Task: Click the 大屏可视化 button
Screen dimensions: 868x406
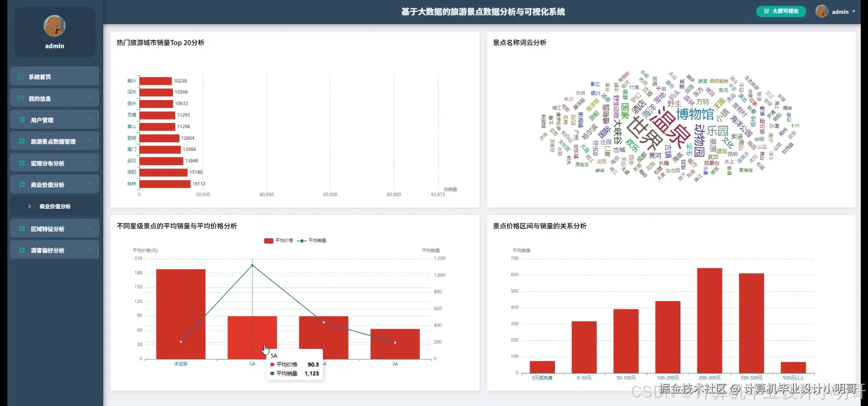Action: [781, 11]
